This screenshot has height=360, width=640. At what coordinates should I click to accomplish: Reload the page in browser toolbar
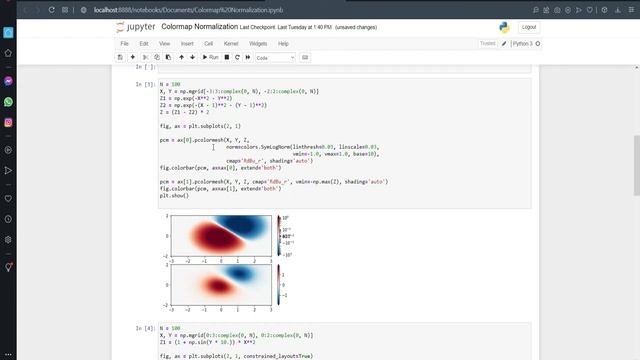click(51, 10)
